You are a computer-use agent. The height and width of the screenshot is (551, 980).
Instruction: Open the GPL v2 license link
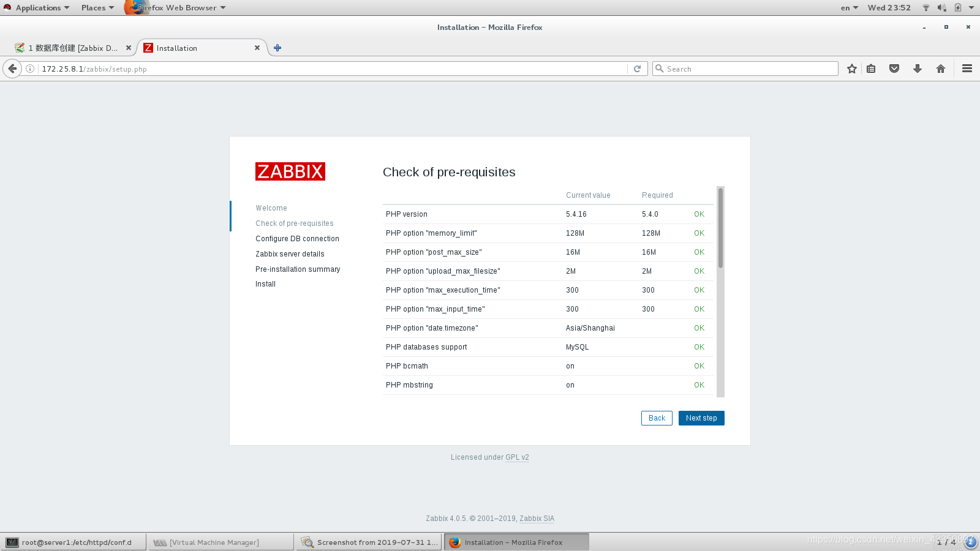pos(517,457)
